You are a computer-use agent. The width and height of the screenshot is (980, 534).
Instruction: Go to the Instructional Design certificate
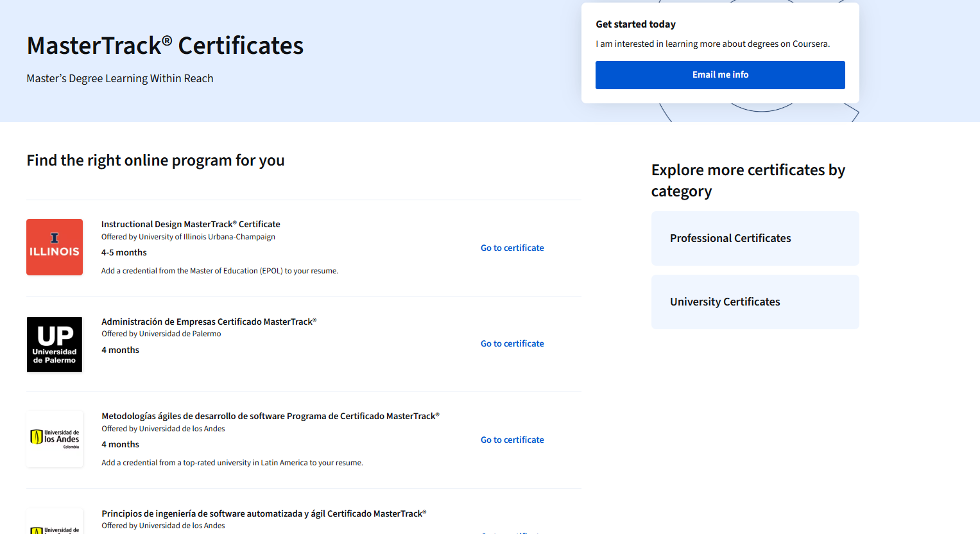511,248
